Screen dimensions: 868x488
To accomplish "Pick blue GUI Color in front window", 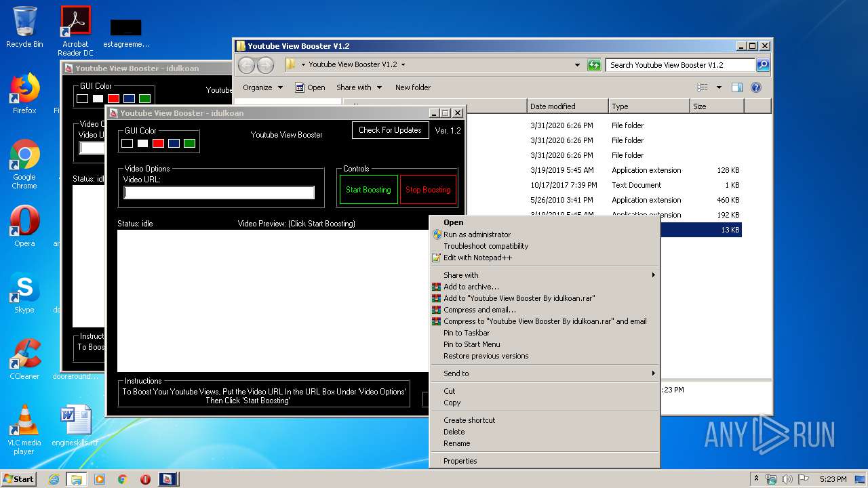I will (174, 143).
